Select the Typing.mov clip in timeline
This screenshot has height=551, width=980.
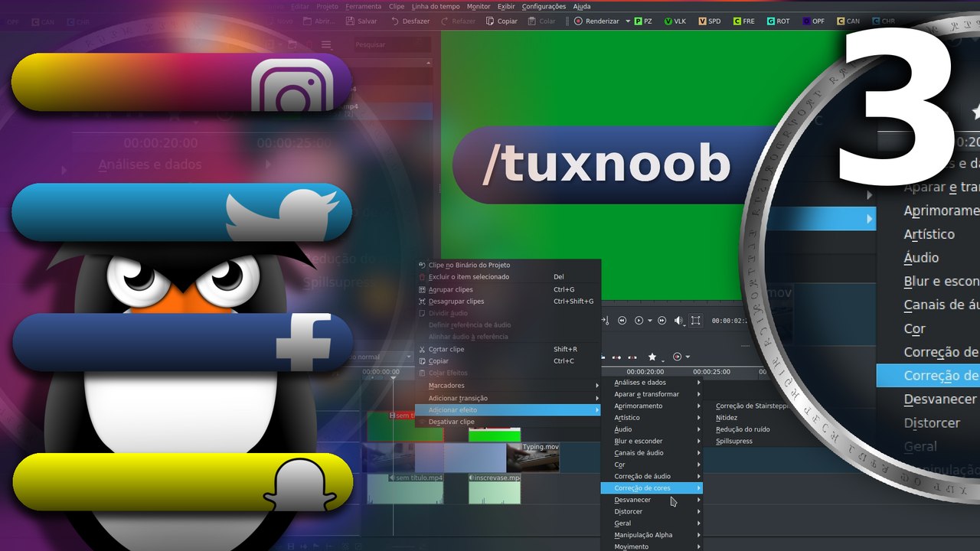533,458
